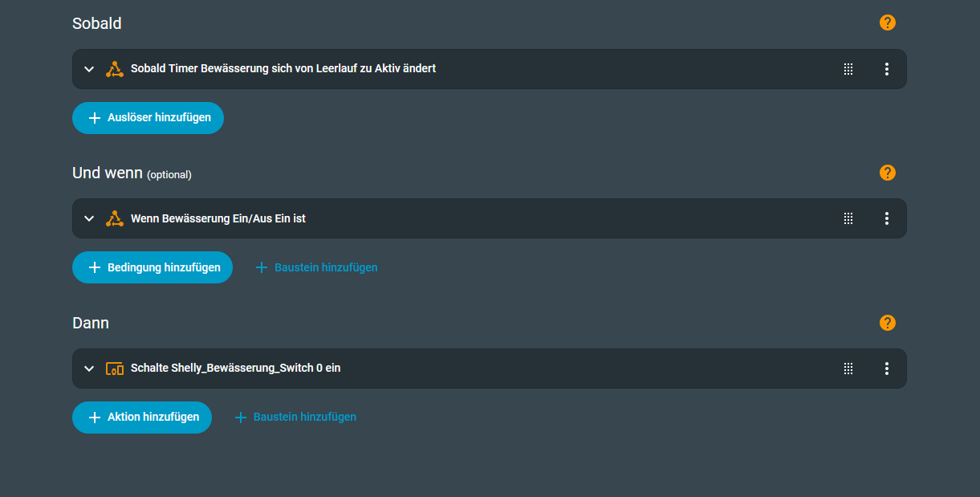The height and width of the screenshot is (497, 980).
Task: Open three-dot menu for Ein/Aus condition
Action: 887,218
